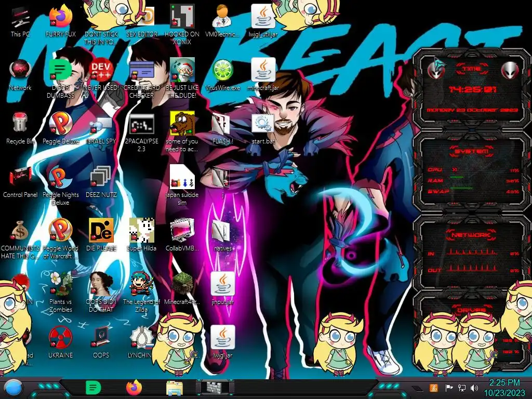Open the Action Center flag tray icon
Image resolution: width=532 pixels, height=399 pixels.
tap(448, 388)
